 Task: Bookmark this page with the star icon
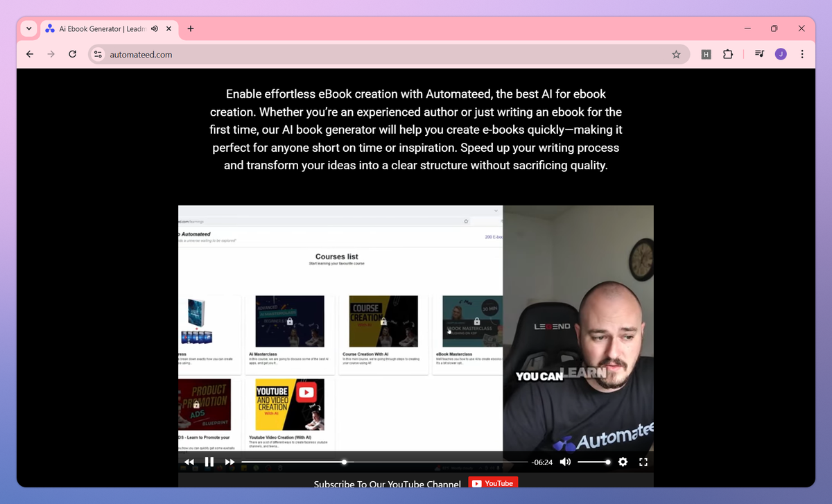click(676, 53)
